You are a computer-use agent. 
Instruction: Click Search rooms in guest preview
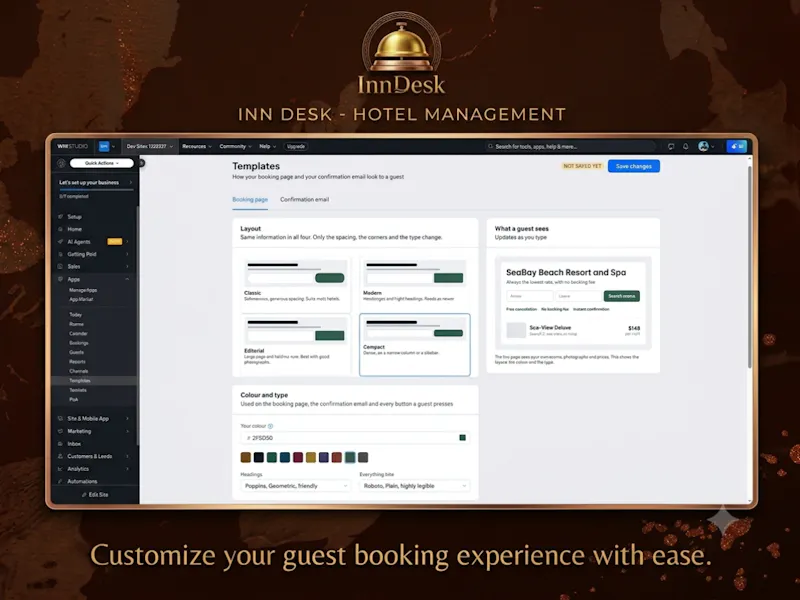621,296
